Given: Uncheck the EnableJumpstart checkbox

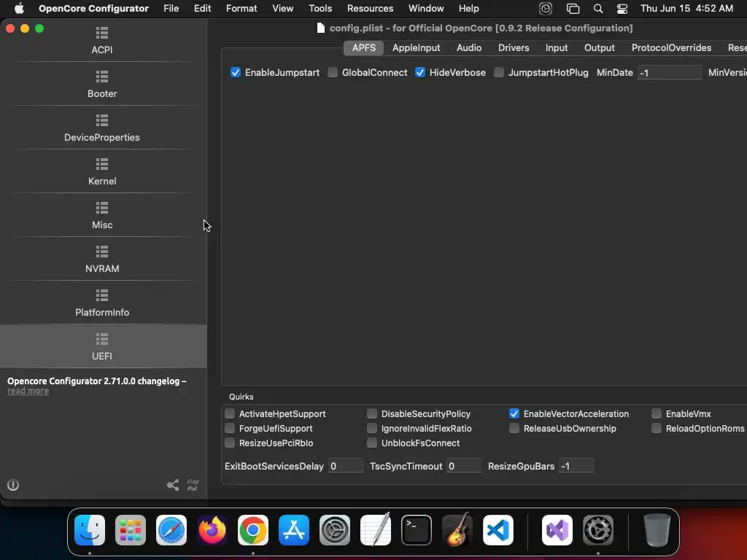Looking at the screenshot, I should (x=236, y=72).
